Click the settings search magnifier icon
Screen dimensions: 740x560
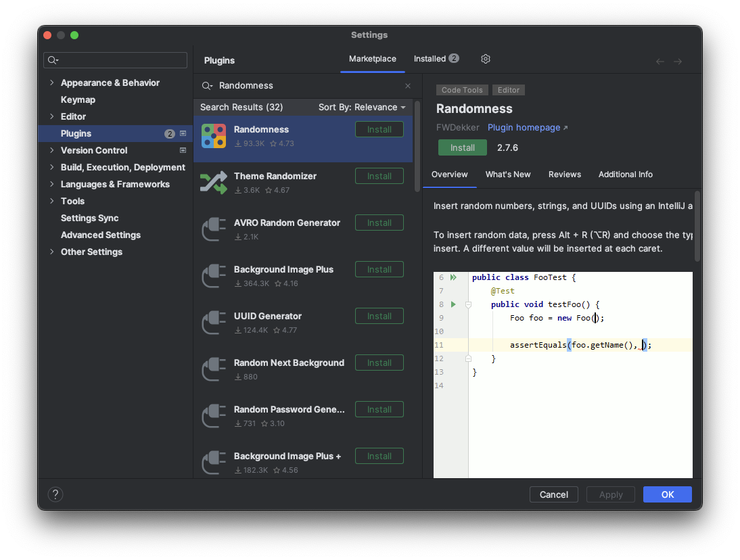pyautogui.click(x=53, y=60)
